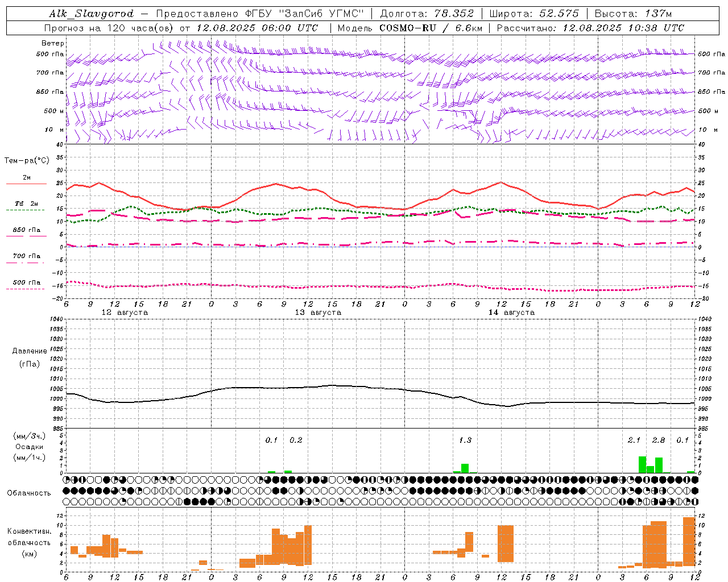Click the precipitation value '0.2'

point(296,440)
